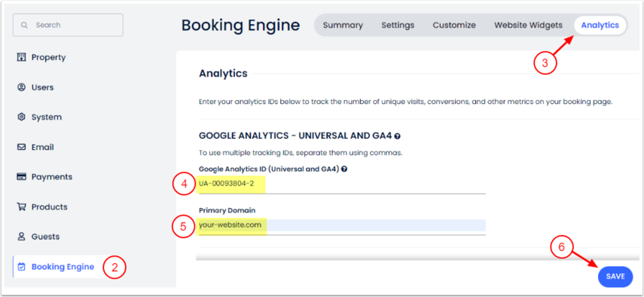
Task: Click the Payments card icon
Action: 21,176
